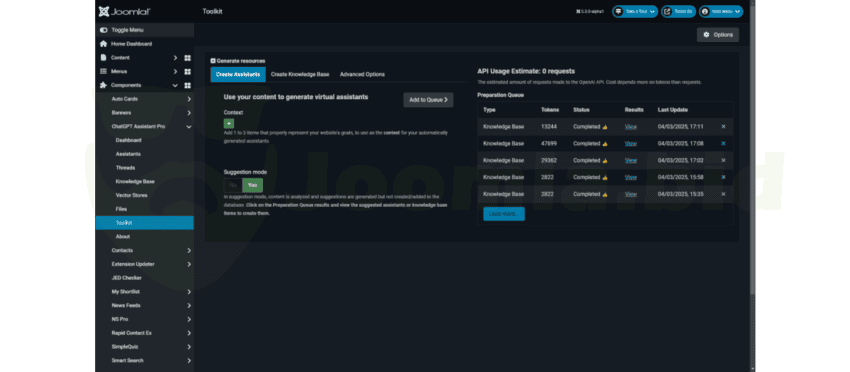Expand My Shortlist submenu arrow
Image resolution: width=850 pixels, height=372 pixels.
tap(189, 292)
